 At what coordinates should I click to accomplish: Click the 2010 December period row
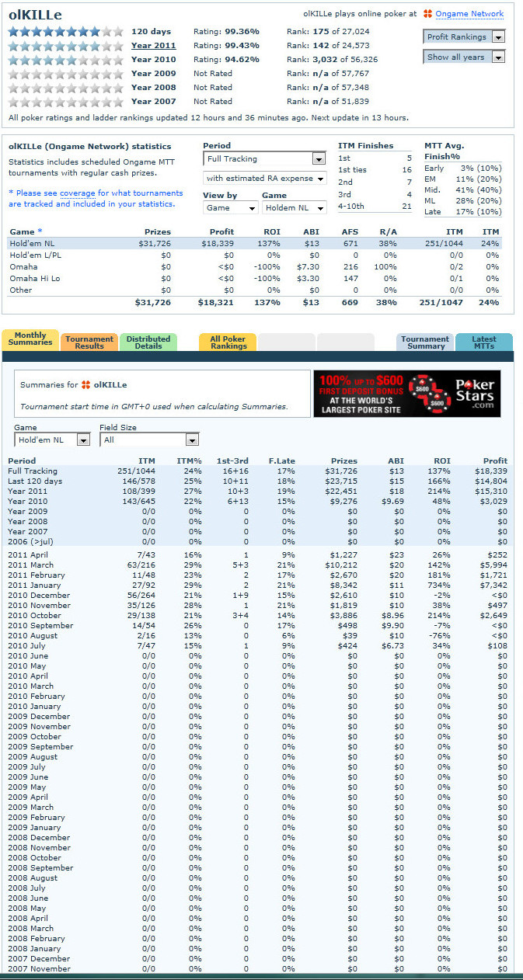[x=258, y=595]
